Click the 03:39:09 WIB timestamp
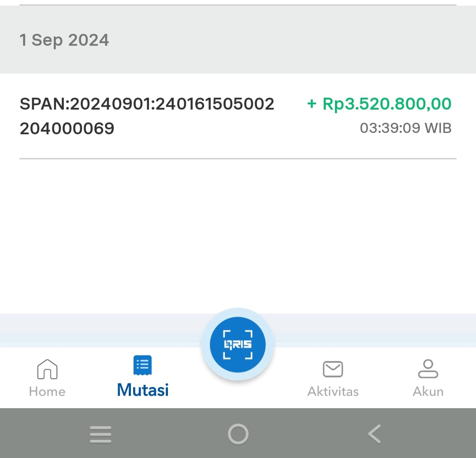476x458 pixels. (405, 128)
